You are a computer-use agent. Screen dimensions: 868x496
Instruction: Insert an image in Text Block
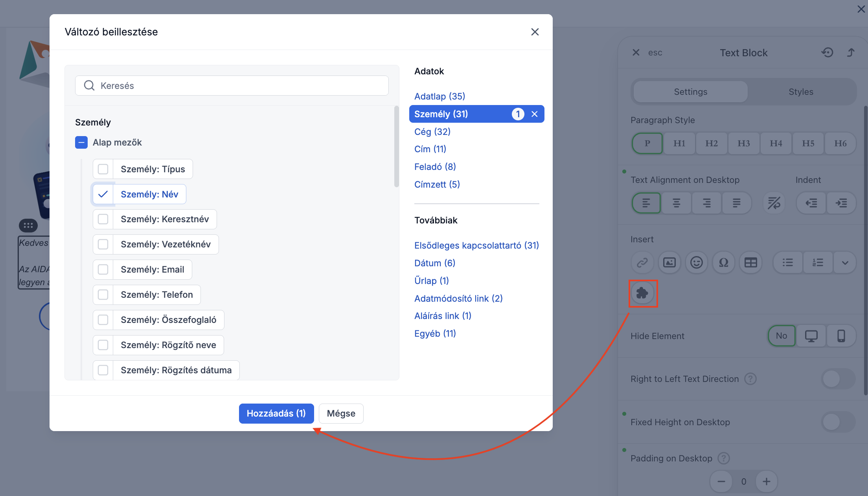(669, 262)
